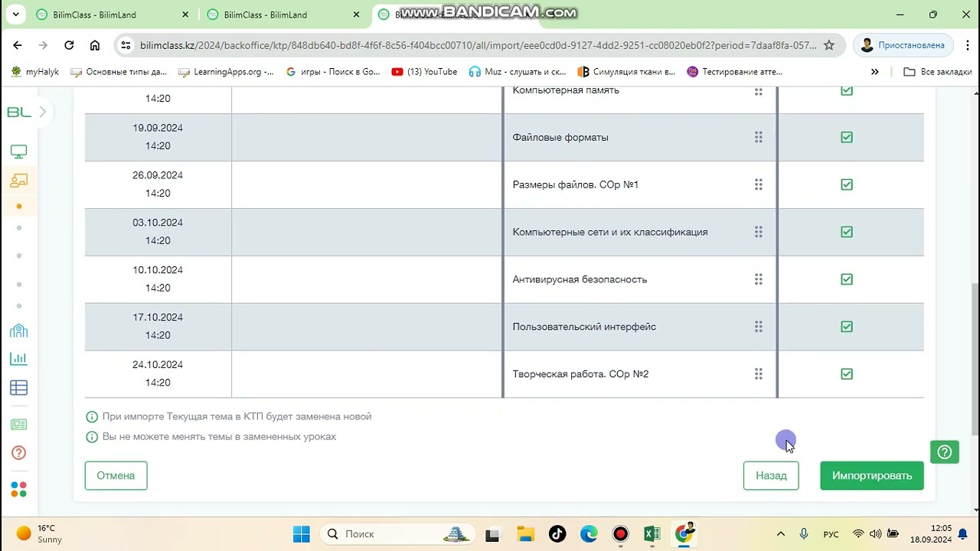Grab the drag handle for Пользовательский интерфейс

click(759, 327)
